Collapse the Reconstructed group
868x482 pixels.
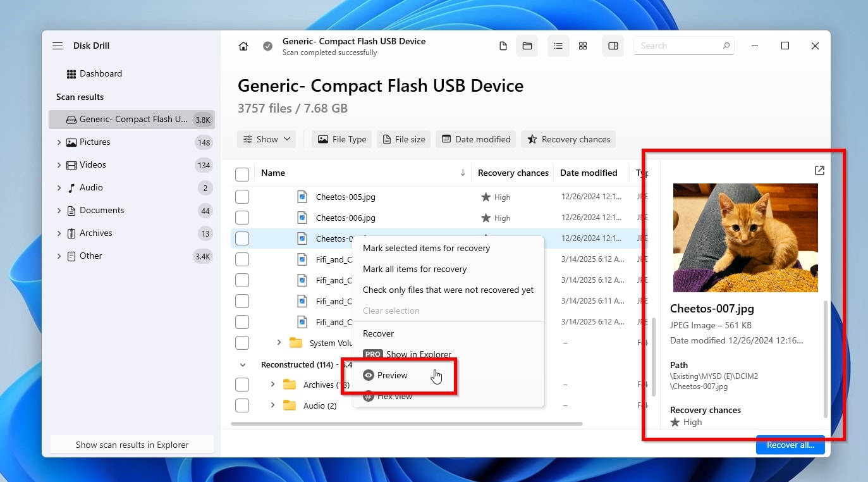point(243,365)
